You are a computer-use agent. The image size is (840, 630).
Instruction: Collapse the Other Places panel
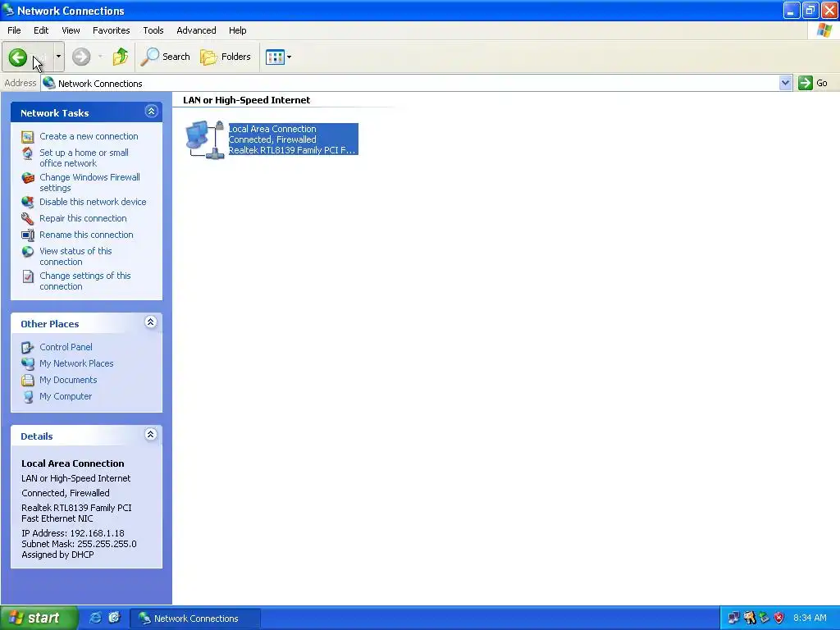(151, 322)
